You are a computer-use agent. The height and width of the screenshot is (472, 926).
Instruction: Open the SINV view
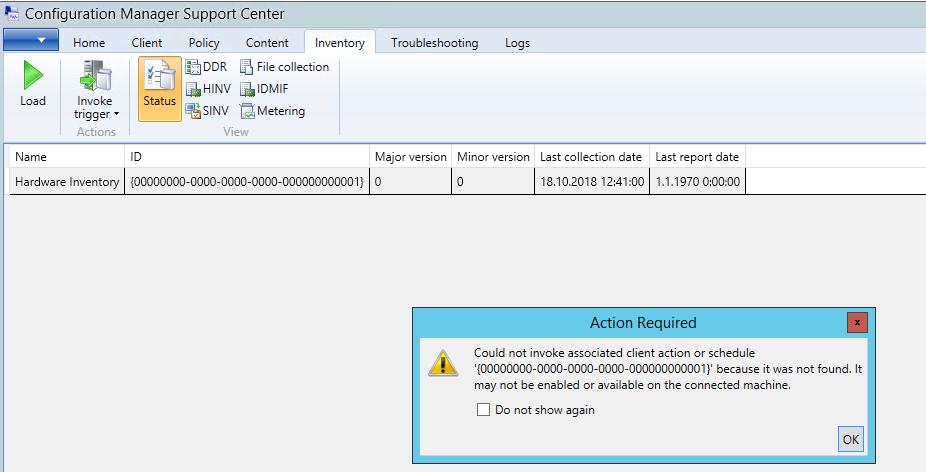pyautogui.click(x=207, y=110)
